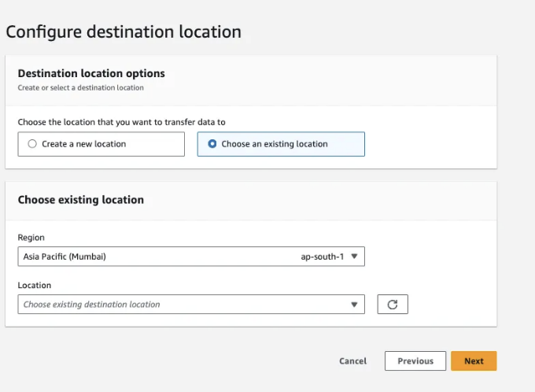Image resolution: width=535 pixels, height=392 pixels.
Task: Click the ap-south-1 region code text
Action: tap(322, 257)
